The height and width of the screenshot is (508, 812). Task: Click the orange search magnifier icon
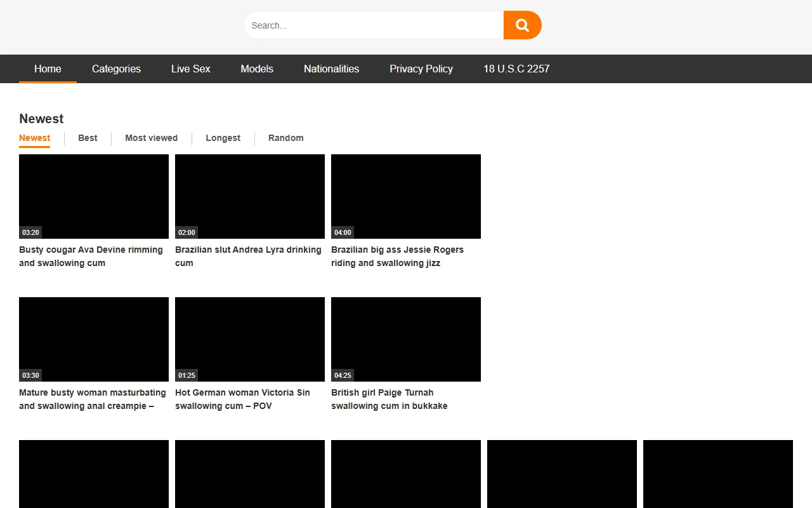coord(522,25)
